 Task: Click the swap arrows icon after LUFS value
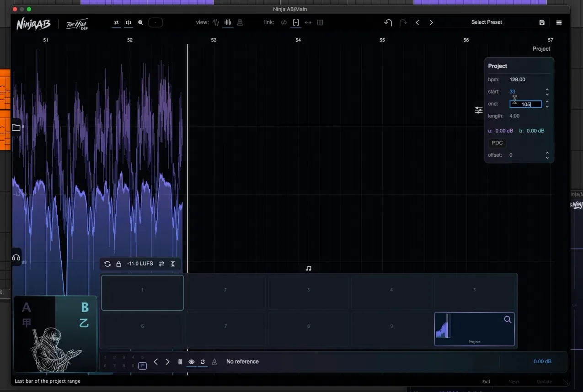pyautogui.click(x=161, y=264)
